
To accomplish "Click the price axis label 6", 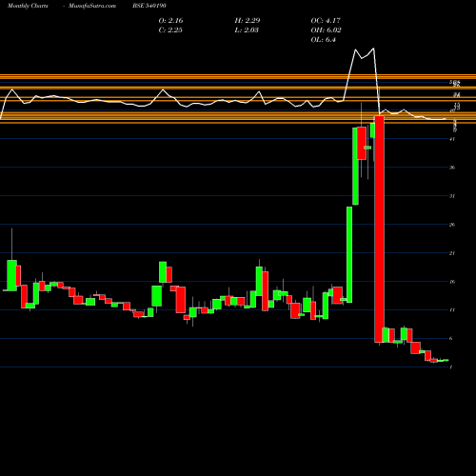I will (451, 339).
